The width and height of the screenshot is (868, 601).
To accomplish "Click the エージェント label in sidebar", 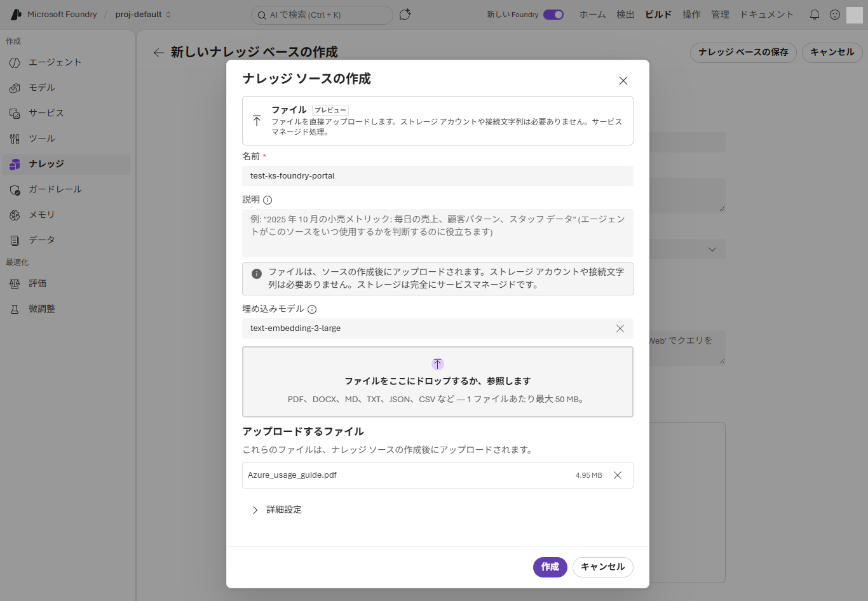I will (55, 62).
